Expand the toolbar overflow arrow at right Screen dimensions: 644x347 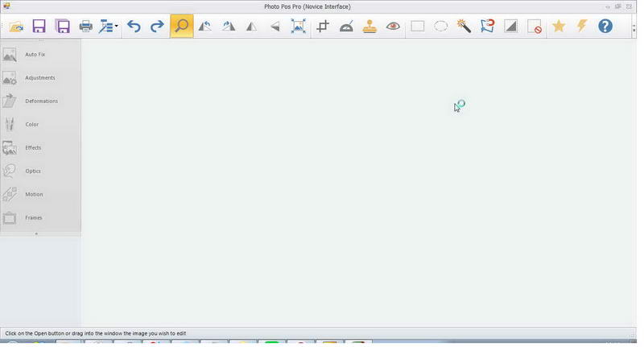(x=634, y=28)
